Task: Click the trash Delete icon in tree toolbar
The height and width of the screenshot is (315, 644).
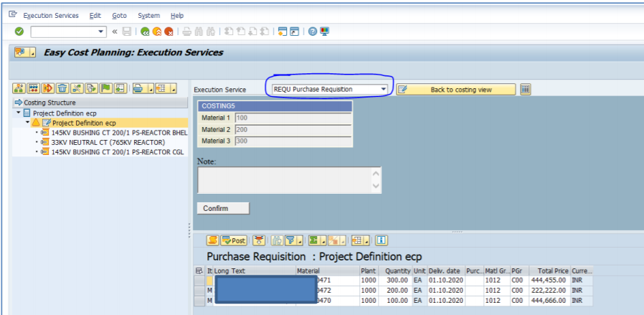Action: pyautogui.click(x=62, y=88)
